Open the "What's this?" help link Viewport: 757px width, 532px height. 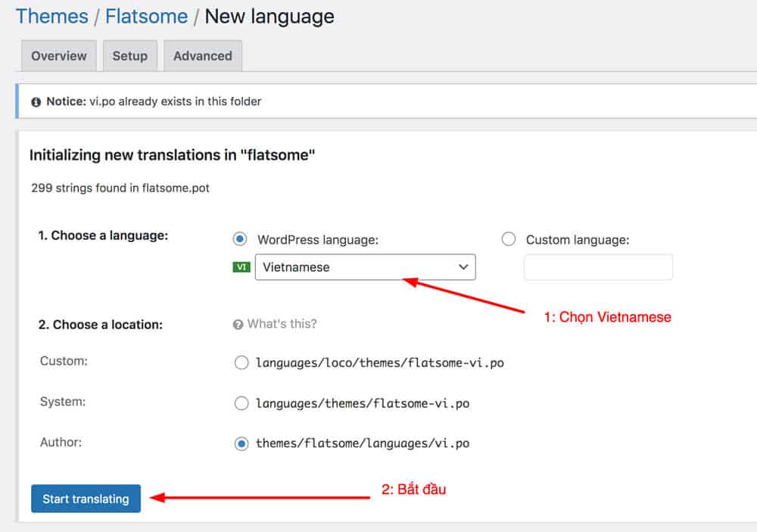[x=282, y=324]
